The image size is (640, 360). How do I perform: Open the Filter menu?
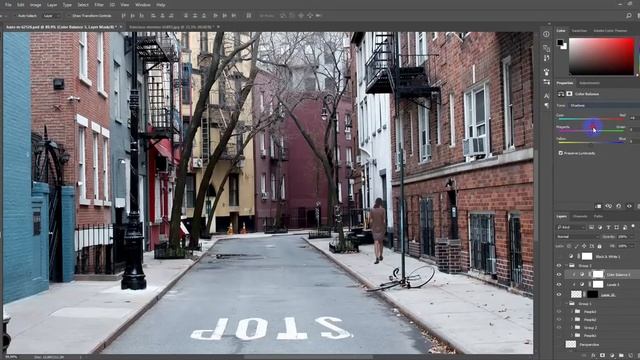coord(99,5)
